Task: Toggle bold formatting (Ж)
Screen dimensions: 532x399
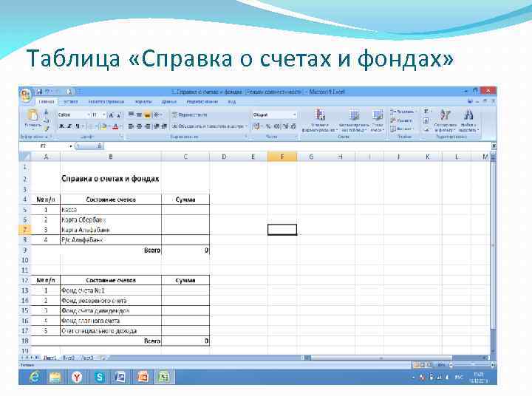Action: (x=61, y=126)
